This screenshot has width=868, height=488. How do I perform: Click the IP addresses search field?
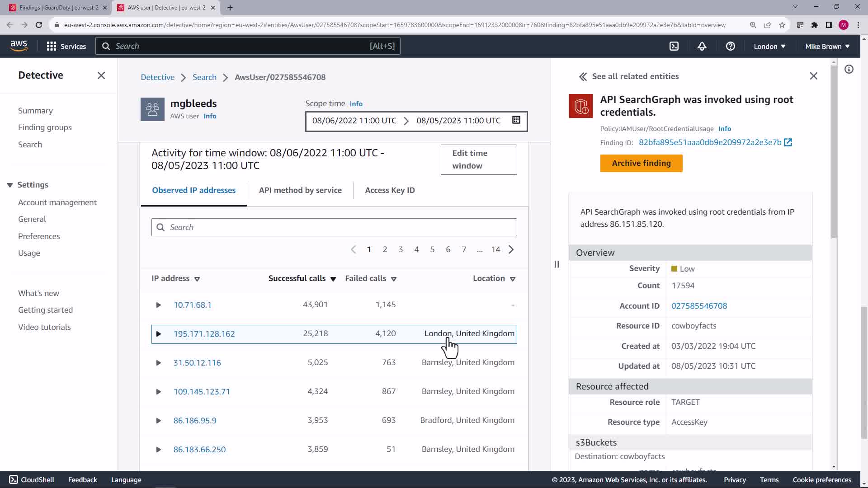point(334,227)
